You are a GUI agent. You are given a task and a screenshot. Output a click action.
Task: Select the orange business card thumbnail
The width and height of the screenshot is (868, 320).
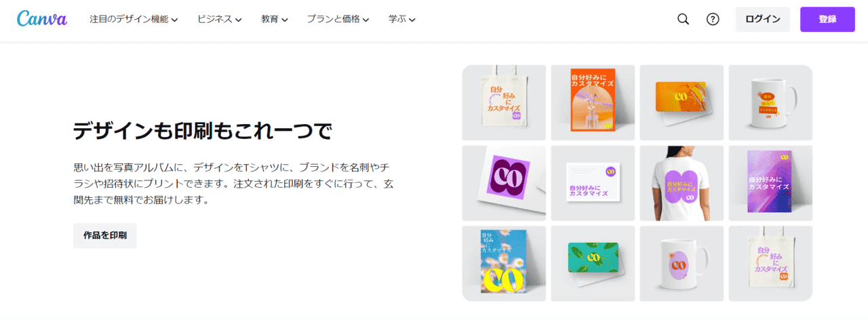tap(682, 102)
